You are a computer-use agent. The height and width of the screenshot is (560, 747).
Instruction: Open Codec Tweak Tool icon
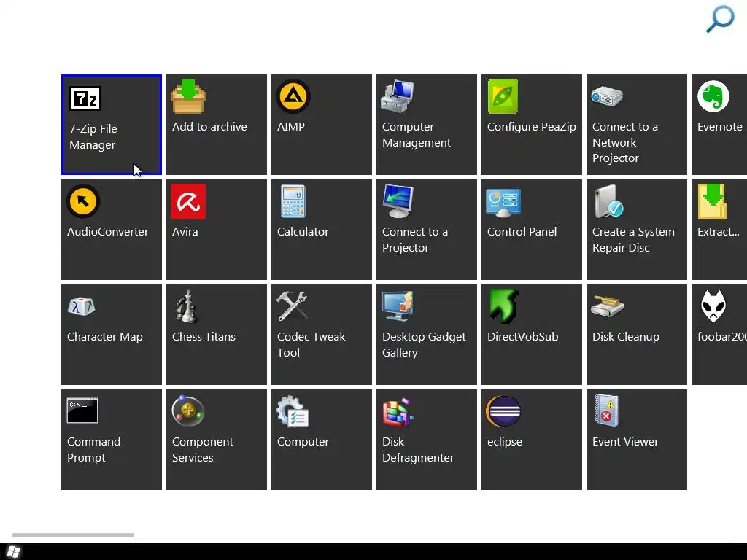[292, 306]
